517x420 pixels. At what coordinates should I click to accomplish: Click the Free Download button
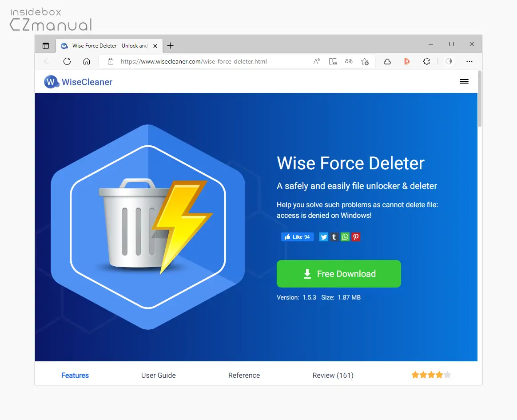pyautogui.click(x=338, y=274)
